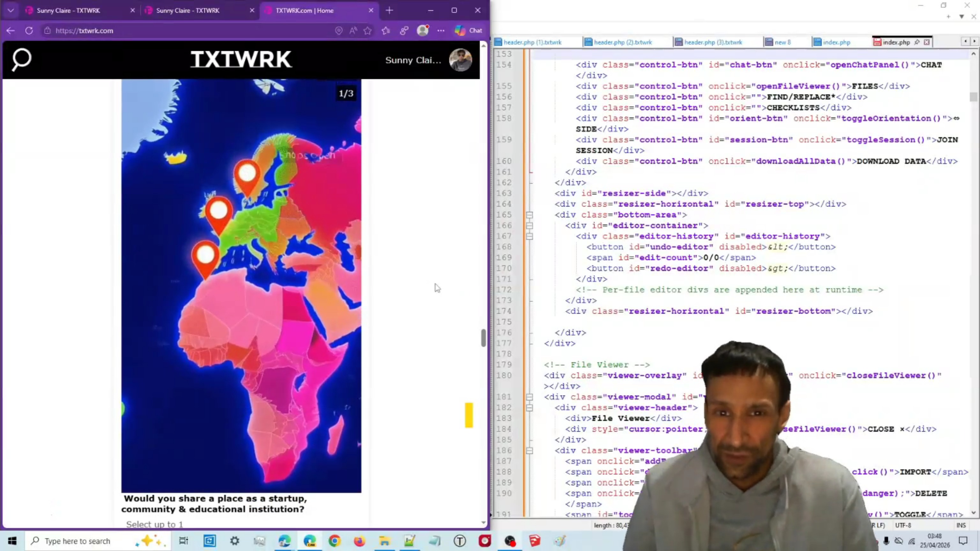Open Edge profile account icon
This screenshot has height=551, width=980.
click(x=423, y=30)
